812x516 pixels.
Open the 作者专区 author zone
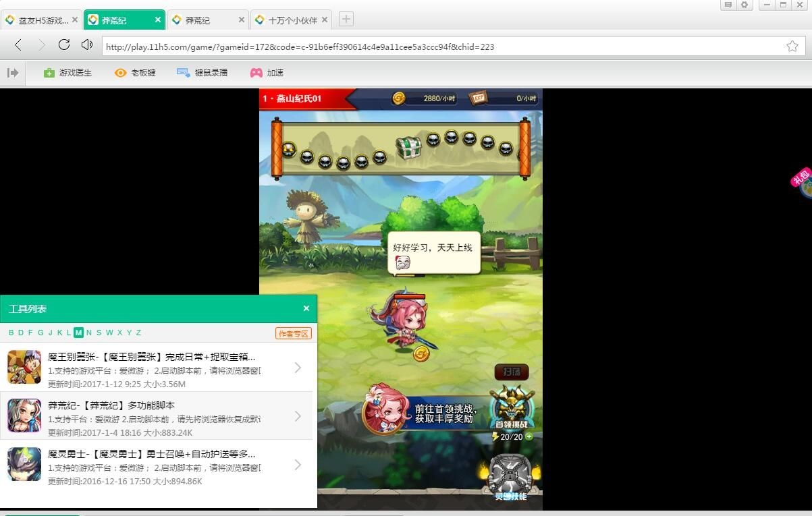point(294,333)
